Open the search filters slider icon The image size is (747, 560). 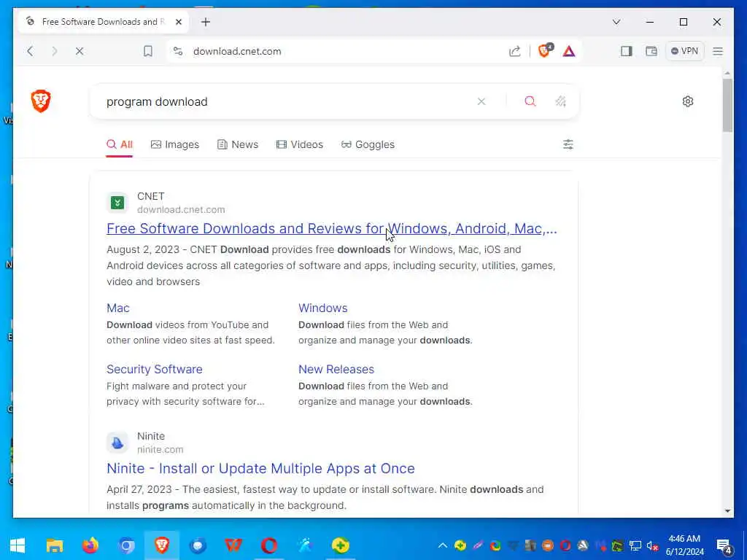(568, 144)
